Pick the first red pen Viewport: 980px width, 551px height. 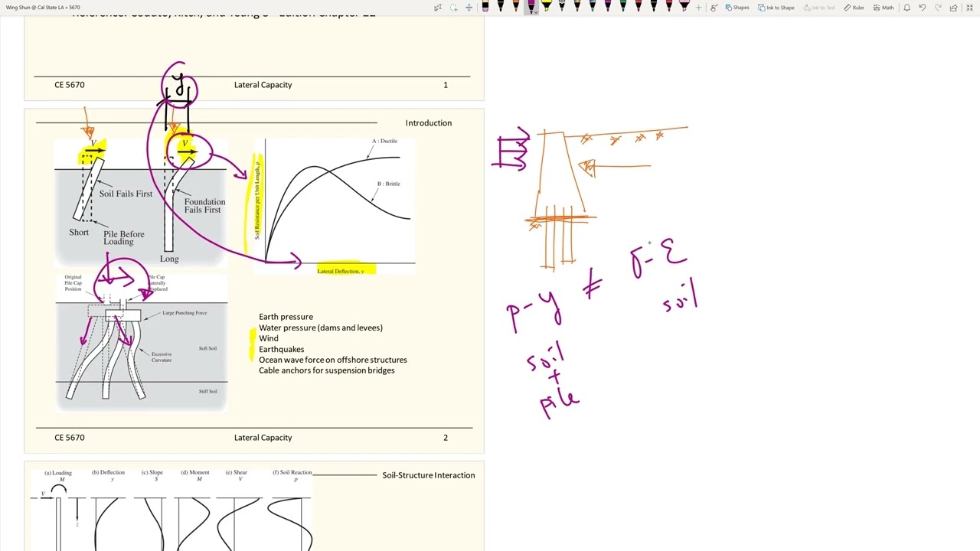point(639,6)
